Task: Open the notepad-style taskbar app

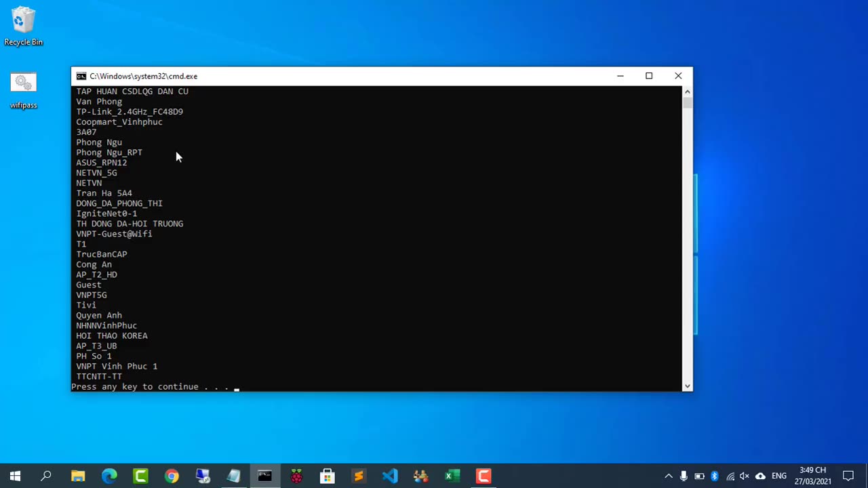Action: [234, 476]
